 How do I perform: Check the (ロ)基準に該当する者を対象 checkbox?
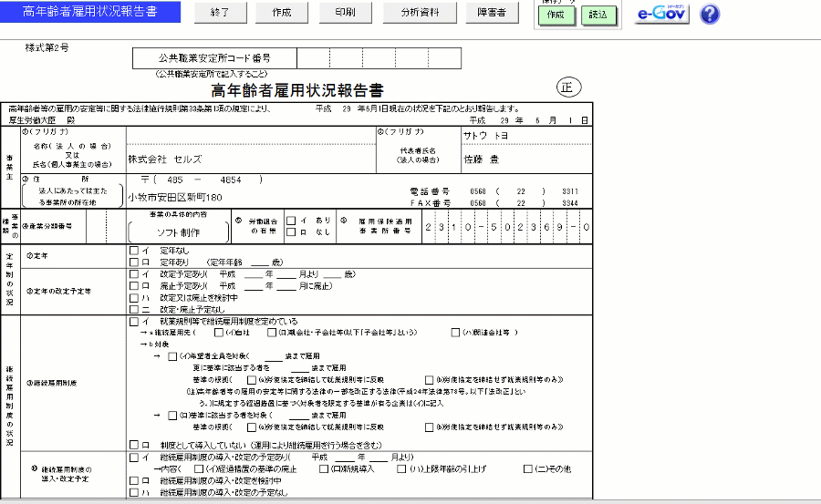click(x=172, y=416)
